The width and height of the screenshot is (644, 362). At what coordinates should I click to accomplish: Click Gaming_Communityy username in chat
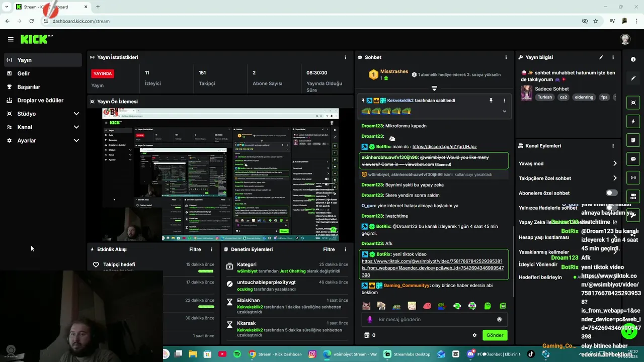[407, 286]
